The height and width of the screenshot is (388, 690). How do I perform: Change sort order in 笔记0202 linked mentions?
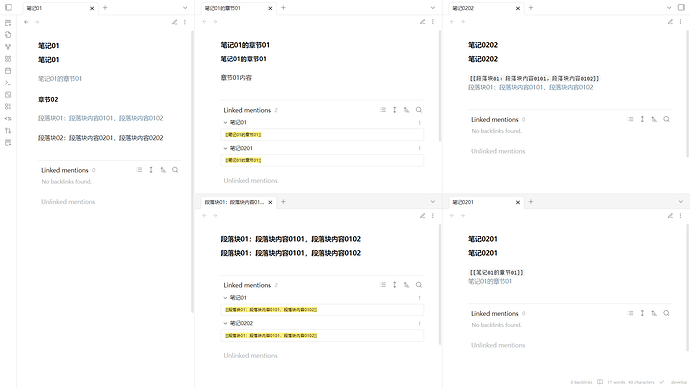(x=654, y=119)
